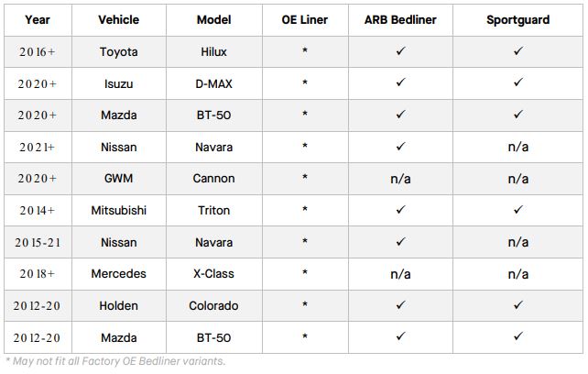Select the X-Class model cell
The image size is (588, 374).
(213, 274)
